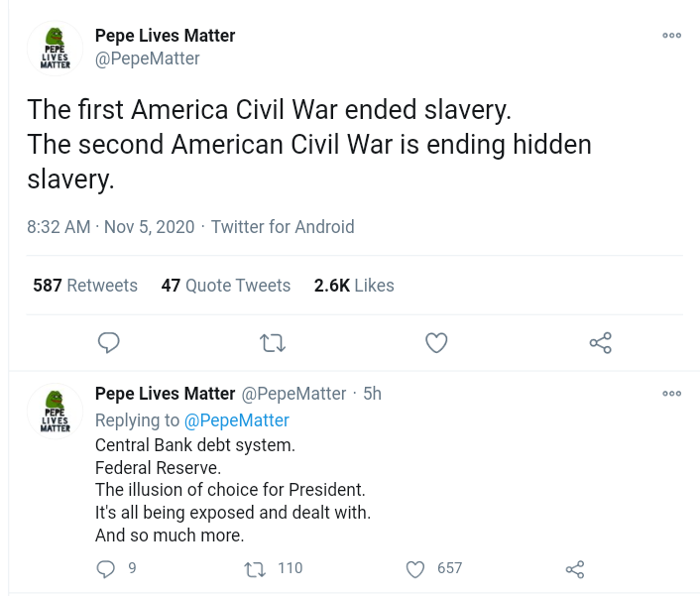Like the main tweet with heart icon

click(x=436, y=343)
